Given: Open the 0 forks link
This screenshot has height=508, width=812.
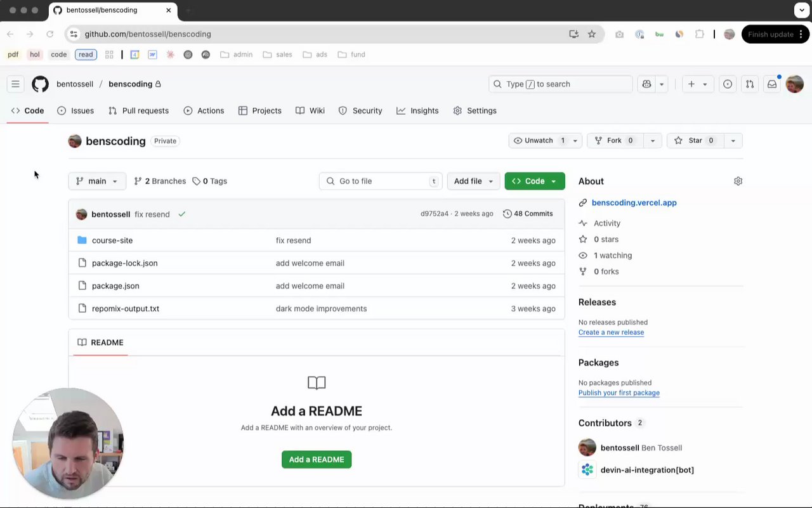Looking at the screenshot, I should click(x=606, y=271).
